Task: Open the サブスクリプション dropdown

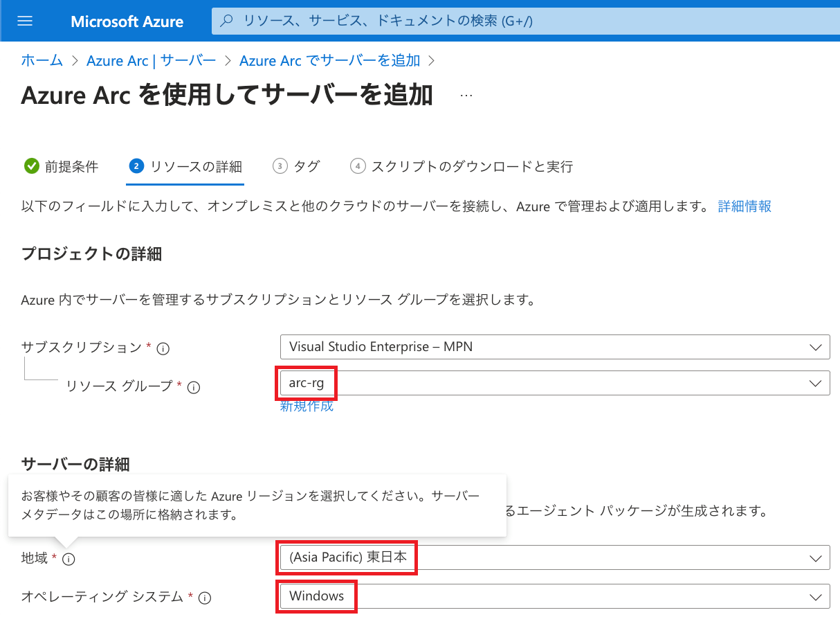Action: click(555, 347)
